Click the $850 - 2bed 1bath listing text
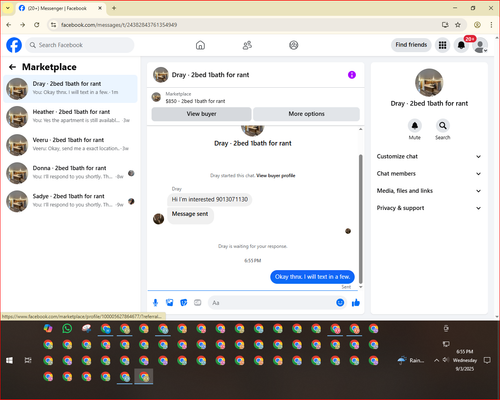 pyautogui.click(x=195, y=101)
